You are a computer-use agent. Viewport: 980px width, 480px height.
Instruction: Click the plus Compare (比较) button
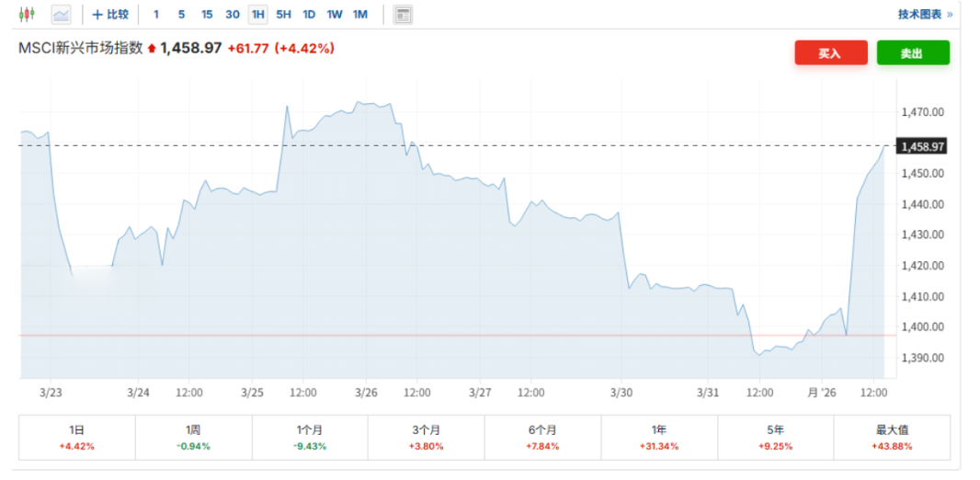[110, 15]
